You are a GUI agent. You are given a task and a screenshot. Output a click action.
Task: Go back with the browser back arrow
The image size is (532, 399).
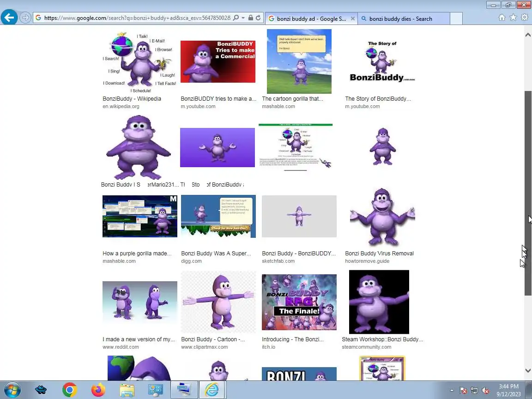pyautogui.click(x=9, y=17)
